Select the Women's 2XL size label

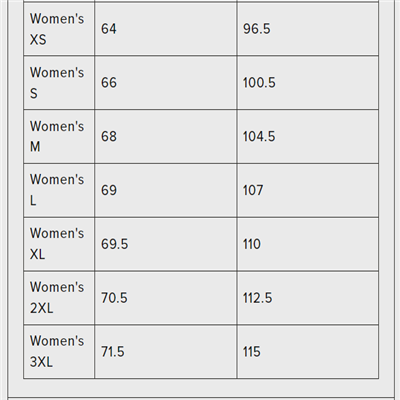pyautogui.click(x=57, y=298)
